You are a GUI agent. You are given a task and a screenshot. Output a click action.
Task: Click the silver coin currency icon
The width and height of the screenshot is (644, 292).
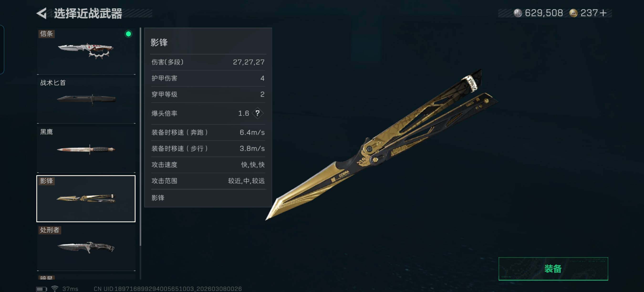pos(518,13)
